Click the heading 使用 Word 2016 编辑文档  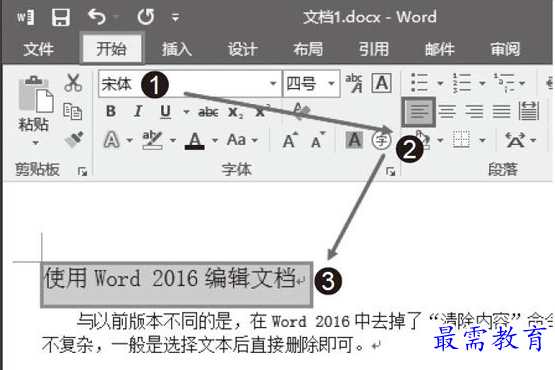coord(170,278)
